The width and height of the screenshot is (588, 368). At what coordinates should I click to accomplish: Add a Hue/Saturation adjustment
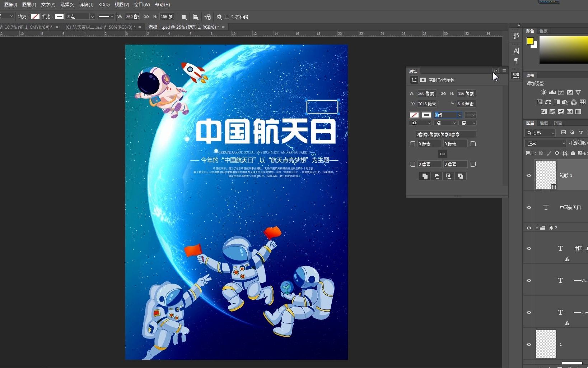[x=539, y=102]
